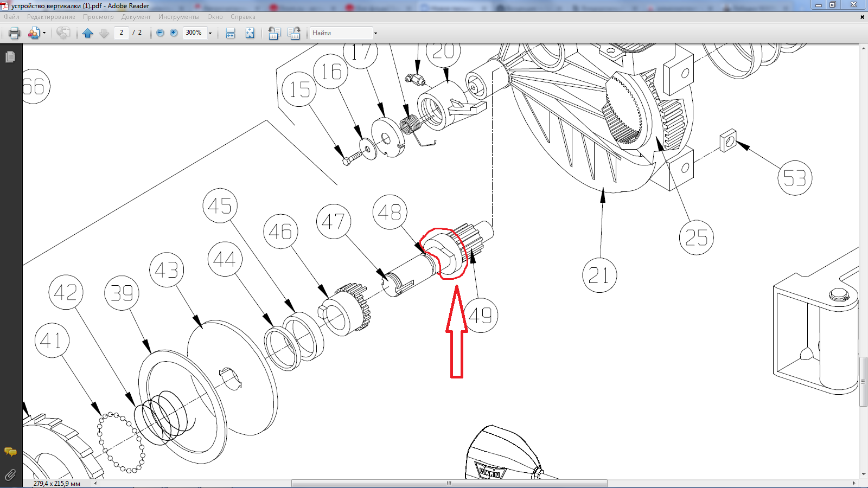Open the Pages panel in left sidebar
The width and height of the screenshot is (868, 488).
(10, 57)
